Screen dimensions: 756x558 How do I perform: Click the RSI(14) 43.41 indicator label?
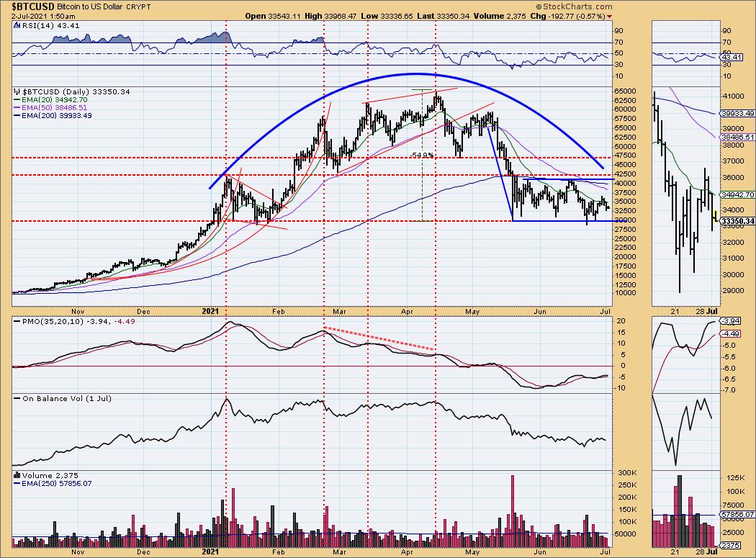click(50, 26)
